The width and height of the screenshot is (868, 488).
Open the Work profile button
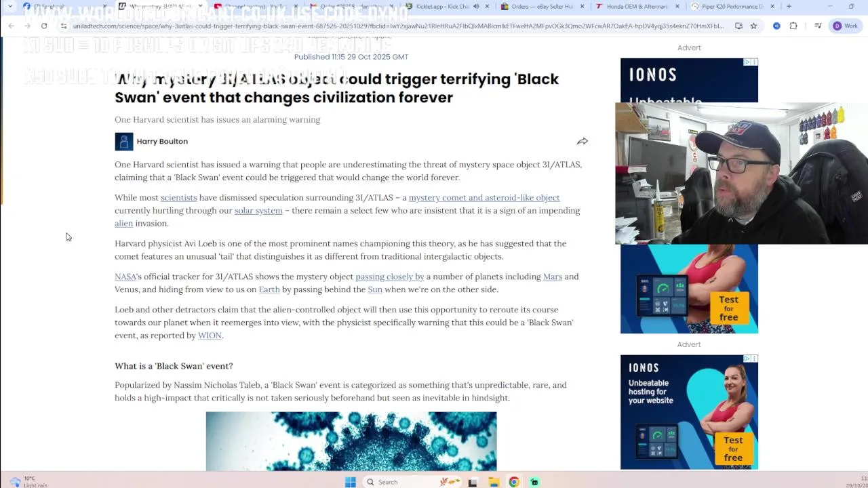pyautogui.click(x=846, y=26)
